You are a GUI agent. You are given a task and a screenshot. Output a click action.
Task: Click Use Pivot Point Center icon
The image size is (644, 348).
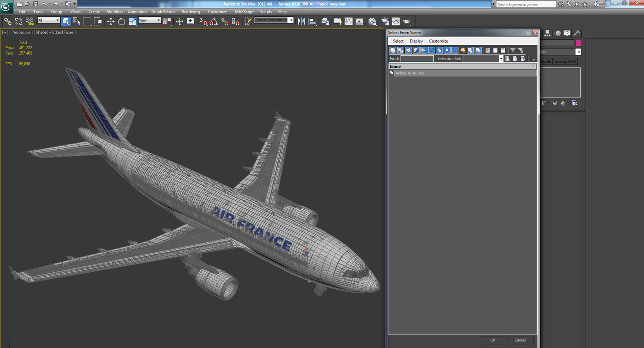167,21
